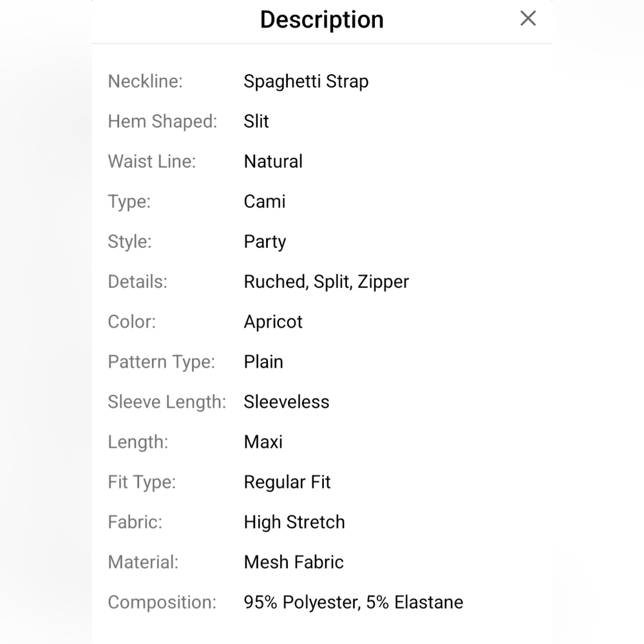Screen dimensions: 644x644
Task: Select the Sleeveless value
Action: click(287, 402)
